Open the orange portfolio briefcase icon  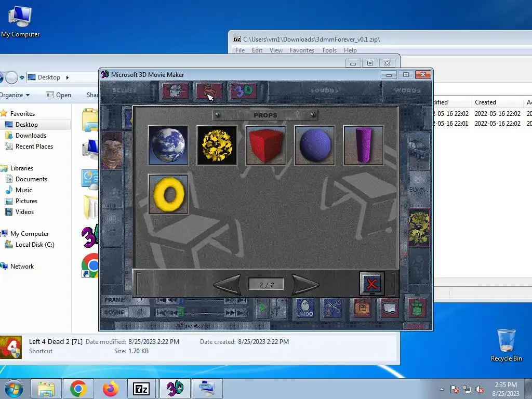[x=362, y=308]
